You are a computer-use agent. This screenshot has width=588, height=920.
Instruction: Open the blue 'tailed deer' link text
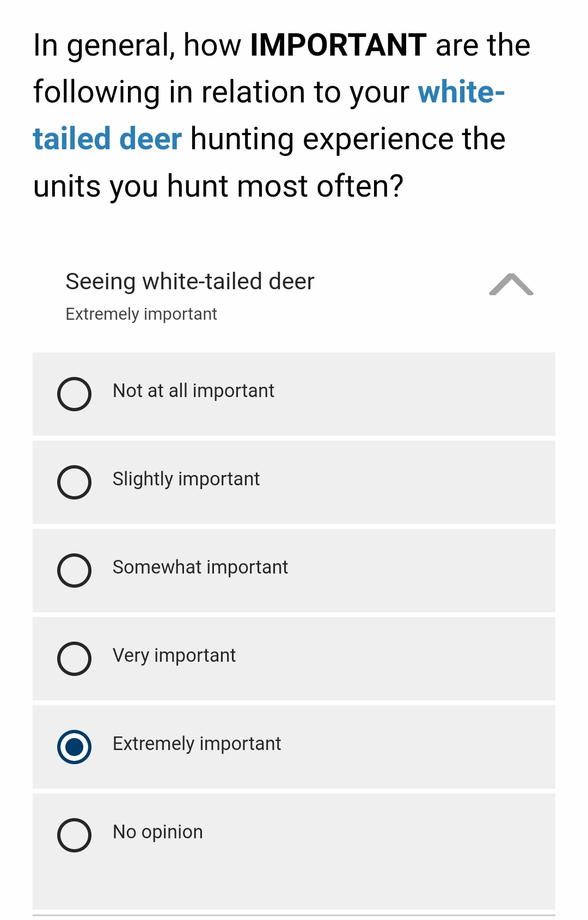pos(107,139)
